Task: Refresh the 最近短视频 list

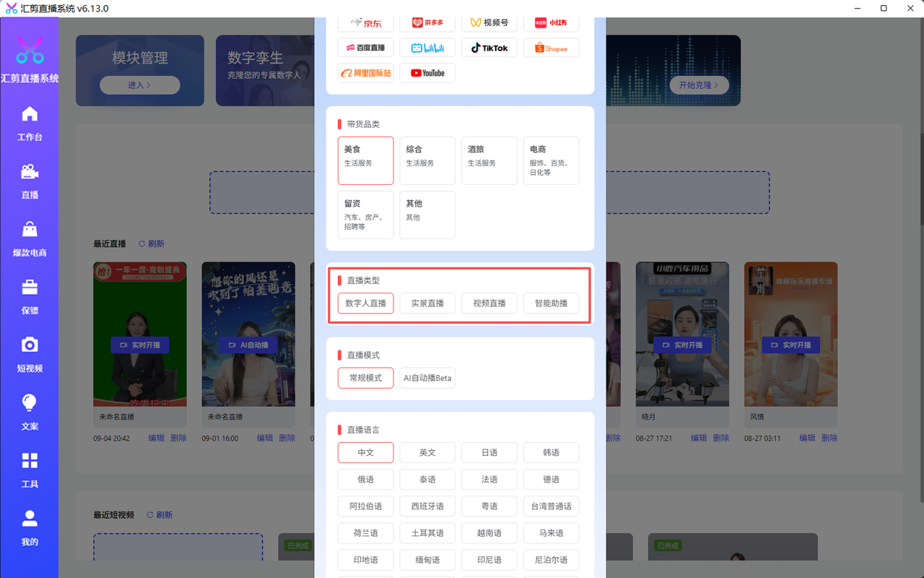Action: (x=160, y=515)
